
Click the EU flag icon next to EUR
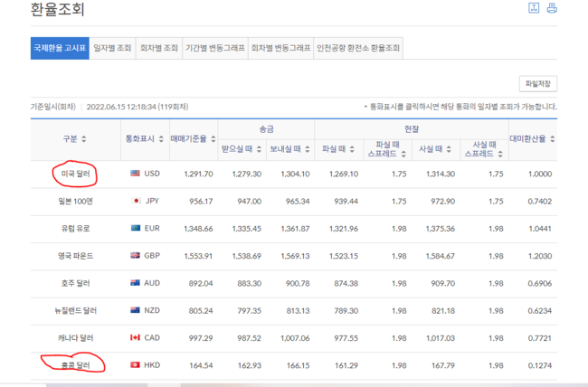pos(135,229)
